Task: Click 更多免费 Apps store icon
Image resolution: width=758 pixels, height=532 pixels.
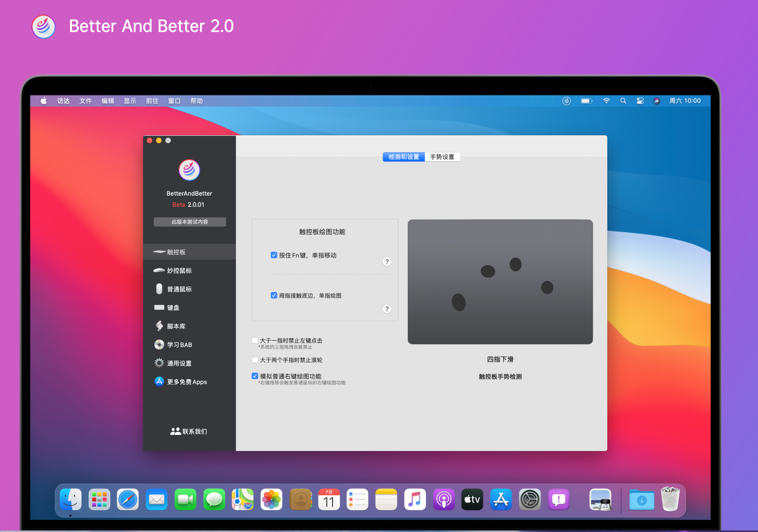Action: (x=159, y=381)
